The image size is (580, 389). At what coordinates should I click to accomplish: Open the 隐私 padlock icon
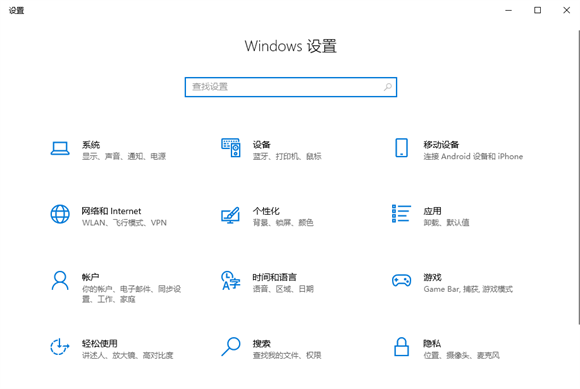(x=401, y=347)
